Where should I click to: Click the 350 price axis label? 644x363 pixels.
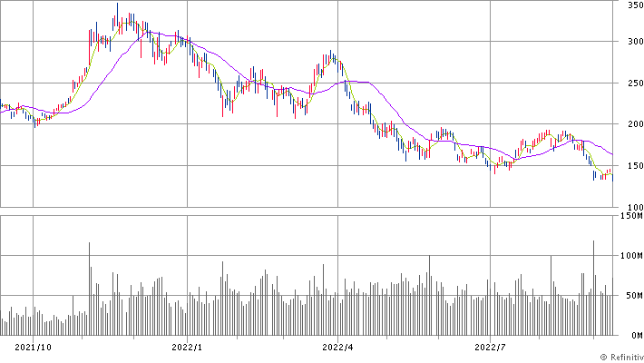point(632,5)
